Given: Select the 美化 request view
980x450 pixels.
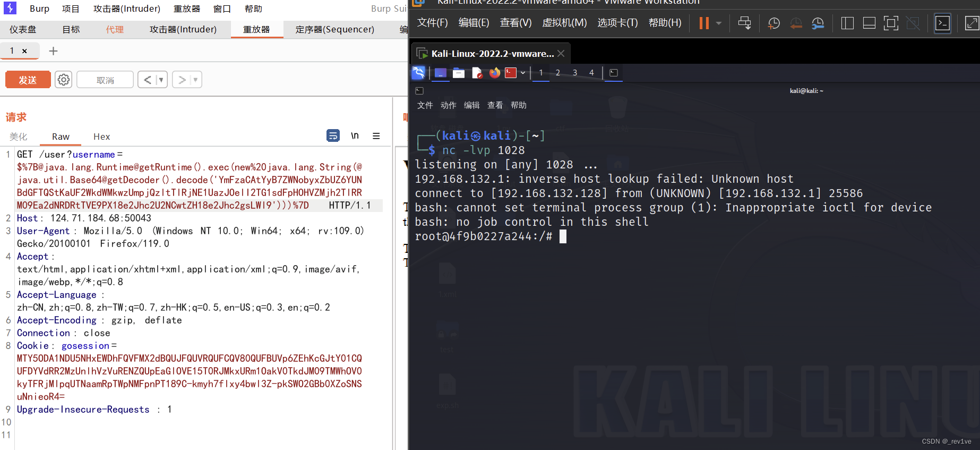Looking at the screenshot, I should (19, 137).
